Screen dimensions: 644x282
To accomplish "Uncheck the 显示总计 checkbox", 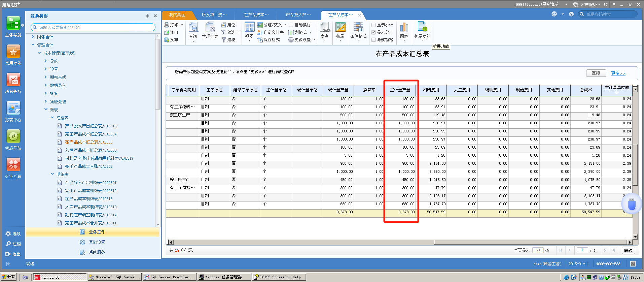I will click(373, 32).
